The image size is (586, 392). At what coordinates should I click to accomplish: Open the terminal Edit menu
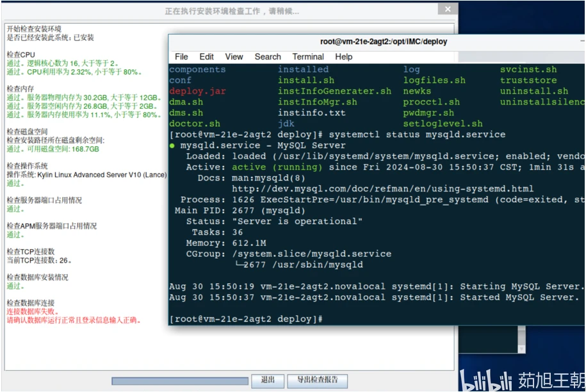click(206, 57)
